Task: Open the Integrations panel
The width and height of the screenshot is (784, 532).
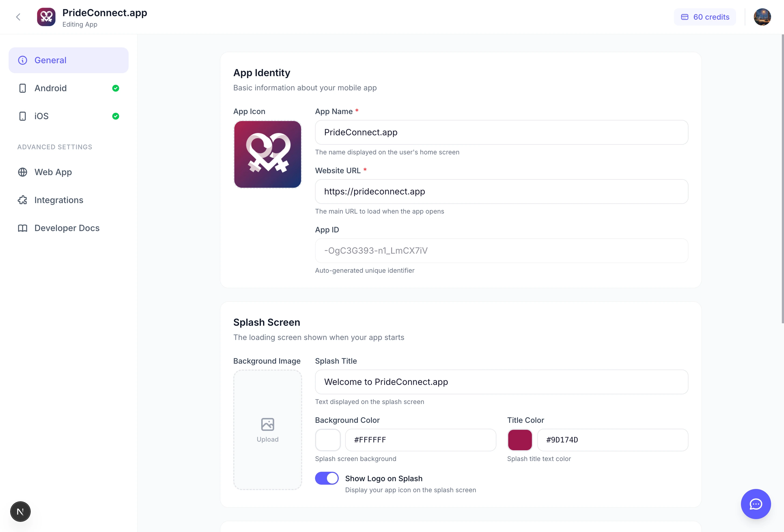Action: (x=58, y=200)
